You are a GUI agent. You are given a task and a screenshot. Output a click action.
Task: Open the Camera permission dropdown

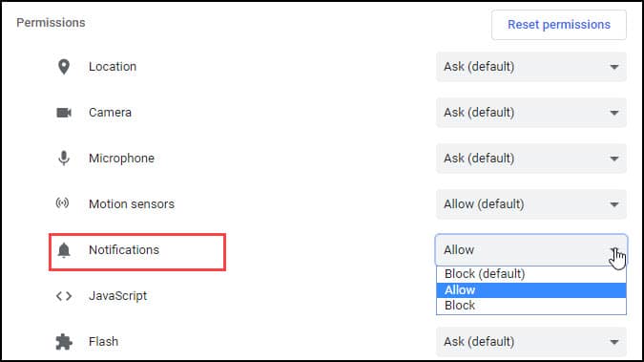click(x=531, y=113)
